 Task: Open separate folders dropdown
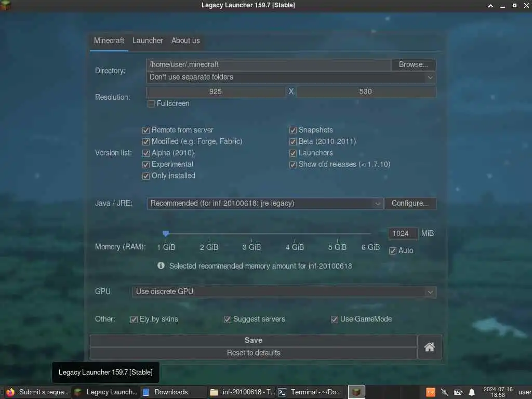[291, 77]
